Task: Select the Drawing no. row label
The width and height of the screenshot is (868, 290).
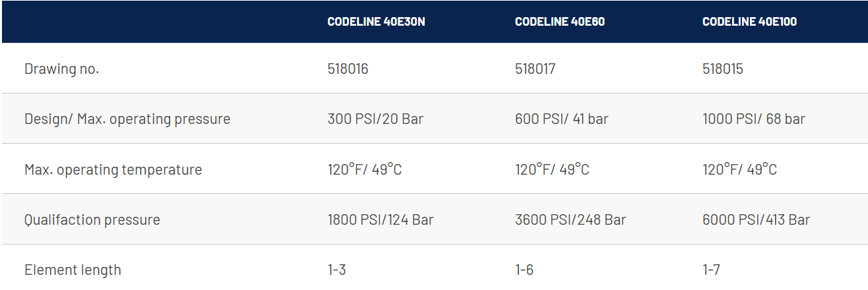Action: coord(61,69)
